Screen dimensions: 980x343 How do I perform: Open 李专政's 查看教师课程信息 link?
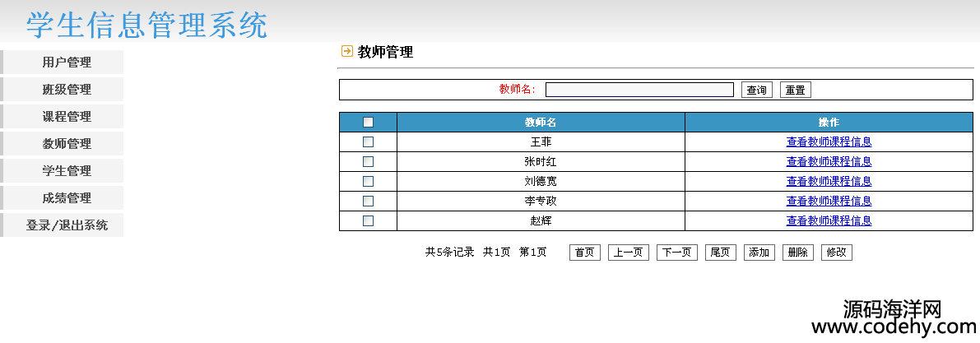pyautogui.click(x=829, y=201)
